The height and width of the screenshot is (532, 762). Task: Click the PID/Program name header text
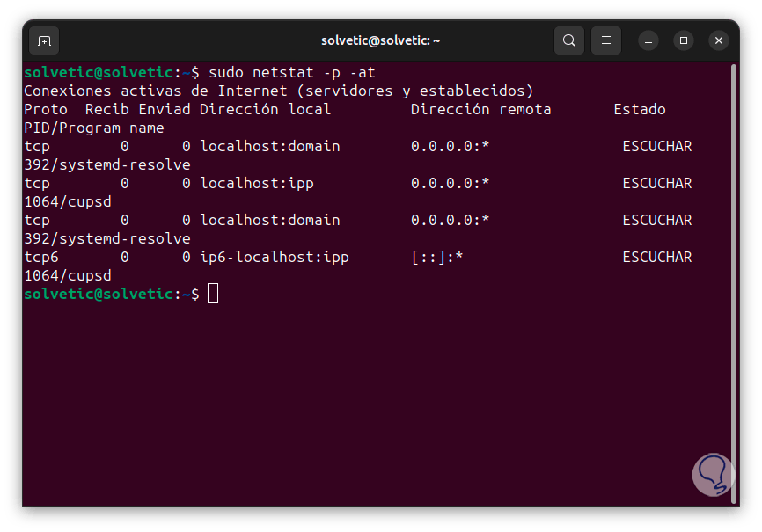pos(94,128)
